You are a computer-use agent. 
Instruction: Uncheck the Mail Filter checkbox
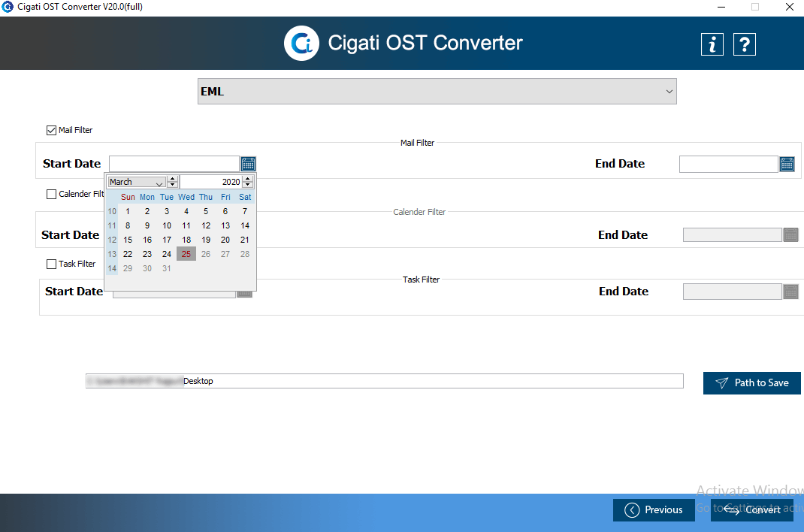pyautogui.click(x=51, y=130)
